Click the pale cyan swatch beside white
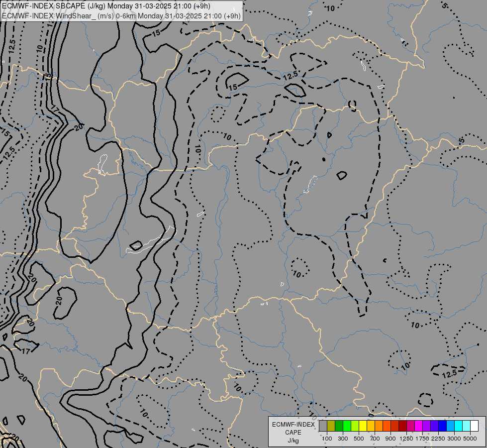 (467, 426)
